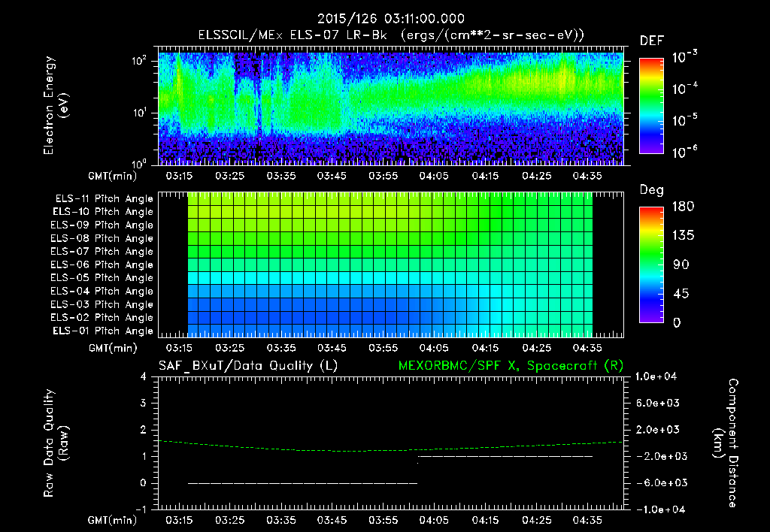The image size is (770, 532).
Task: Click the 10^1 energy axis value
Action: click(139, 113)
